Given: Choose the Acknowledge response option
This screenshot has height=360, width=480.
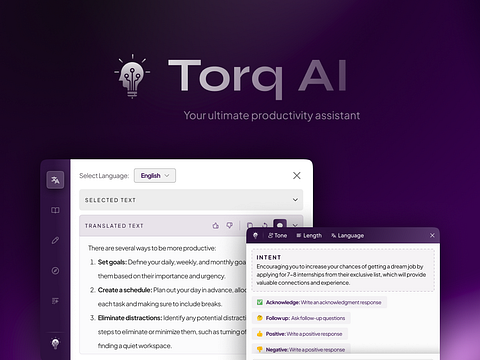Looking at the screenshot, I should (x=319, y=302).
